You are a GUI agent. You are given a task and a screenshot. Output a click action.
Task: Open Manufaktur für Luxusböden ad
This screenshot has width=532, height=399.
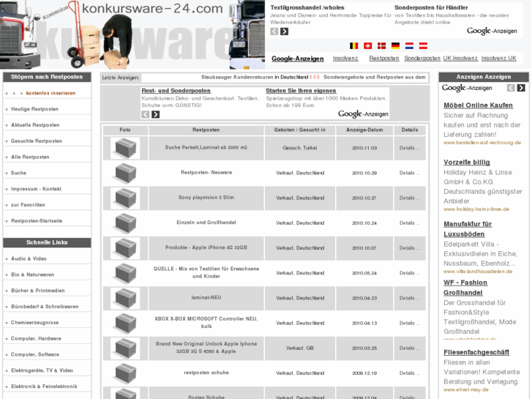(468, 229)
